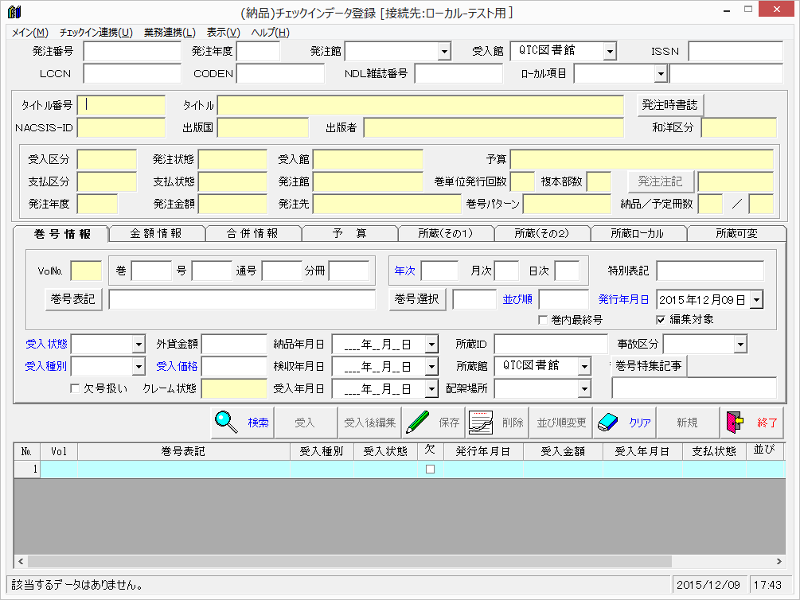Click the 受入後編集 button
The height and width of the screenshot is (600, 800).
(x=370, y=422)
